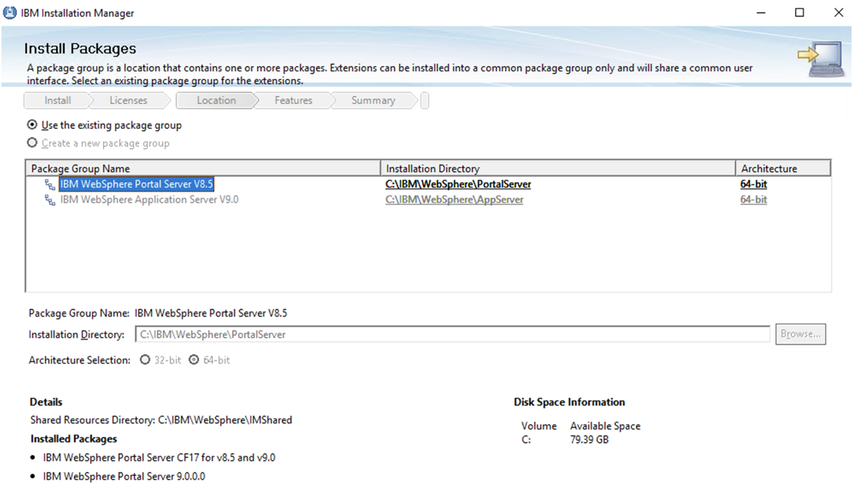Click the Installed Packages heading
This screenshot has height=504, width=853.
(x=73, y=439)
